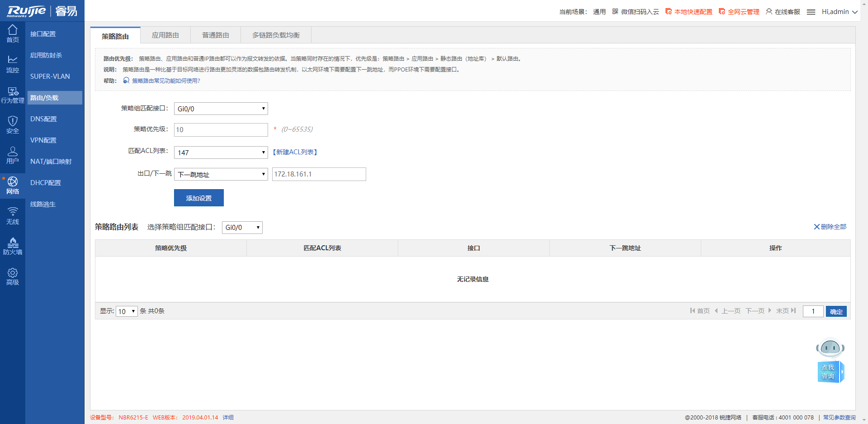Open the Flow Control (流控) icon
Image resolution: width=868 pixels, height=424 pixels.
(x=13, y=64)
